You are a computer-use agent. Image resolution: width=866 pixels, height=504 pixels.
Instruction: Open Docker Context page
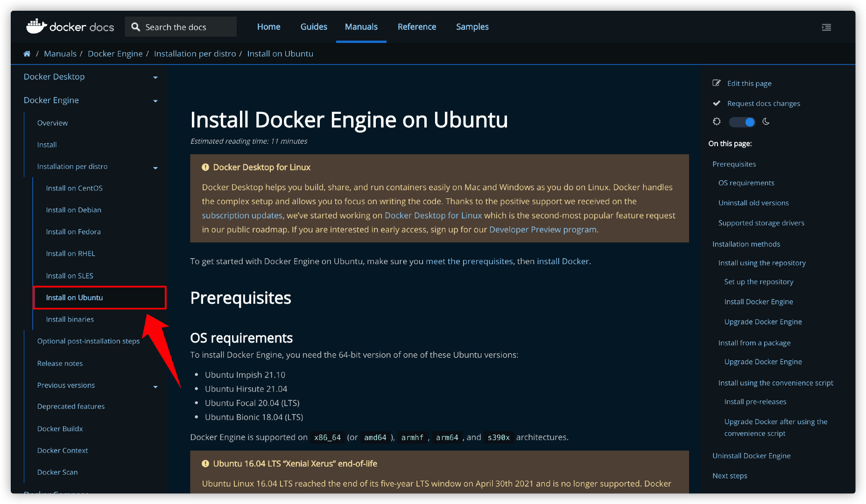63,450
